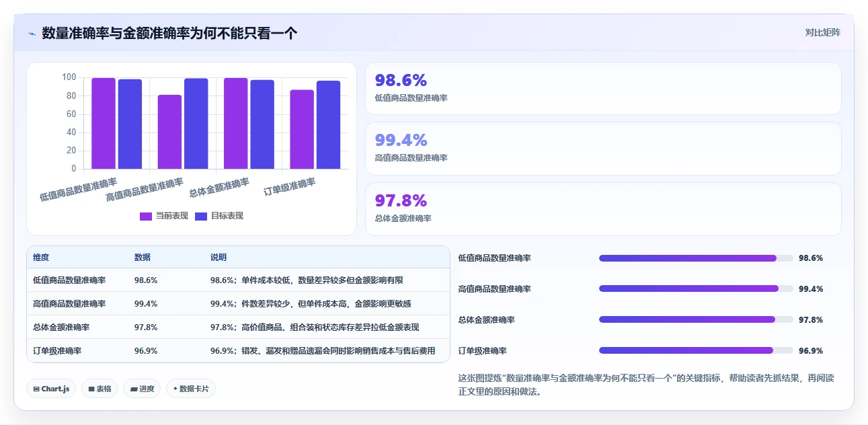
Task: Click the header icon beside the title
Action: tap(32, 33)
